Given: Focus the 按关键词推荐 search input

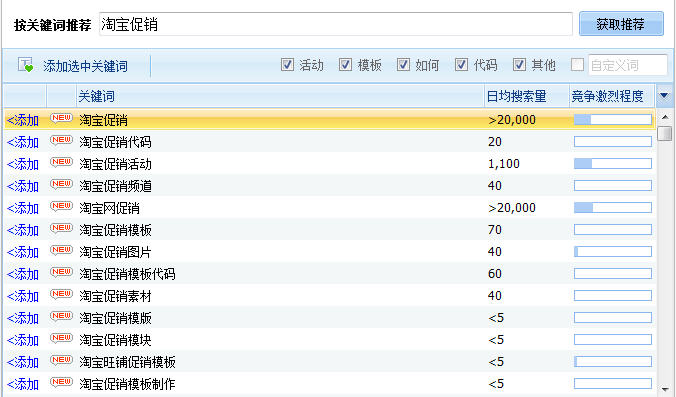Looking at the screenshot, I should pyautogui.click(x=335, y=24).
